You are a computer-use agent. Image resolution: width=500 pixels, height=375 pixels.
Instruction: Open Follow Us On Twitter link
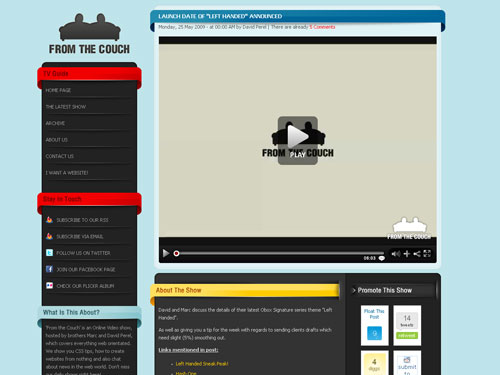[83, 253]
